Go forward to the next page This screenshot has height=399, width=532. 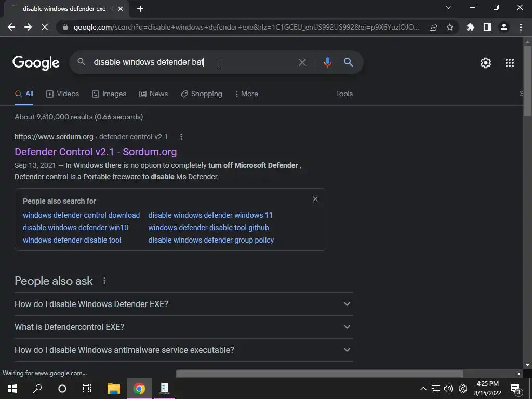coord(28,27)
